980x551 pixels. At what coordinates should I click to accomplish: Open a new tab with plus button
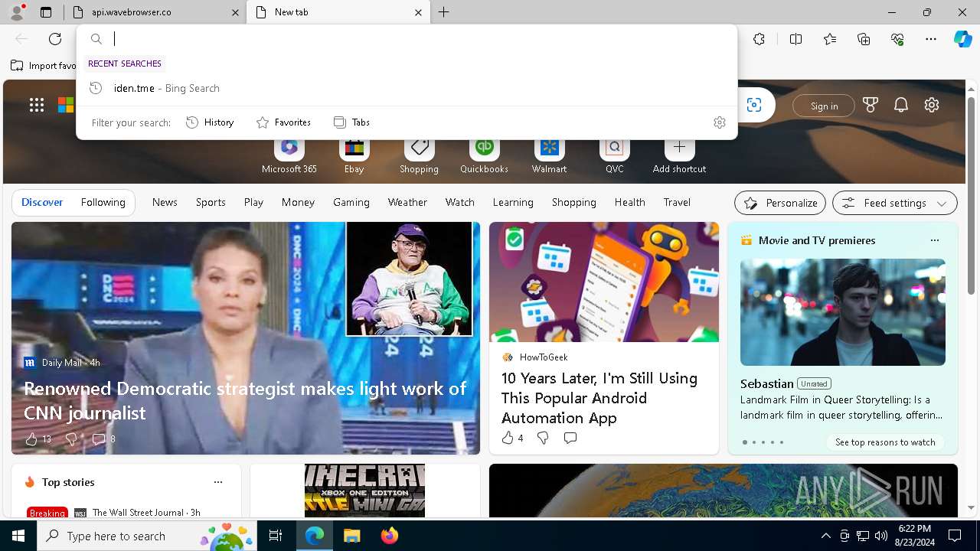click(x=444, y=12)
